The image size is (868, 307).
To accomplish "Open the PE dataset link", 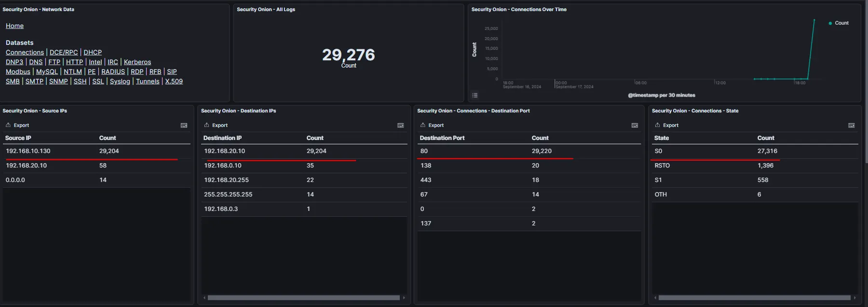I will point(92,72).
